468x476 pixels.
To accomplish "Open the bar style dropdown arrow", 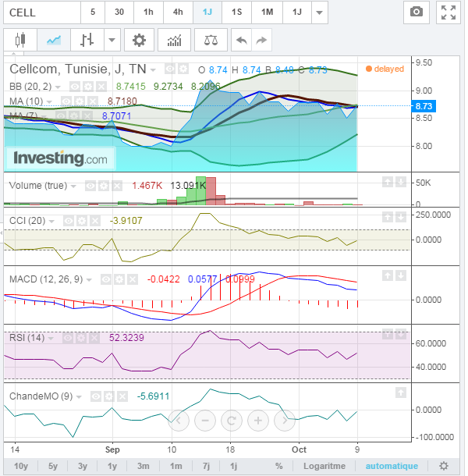I will coord(113,40).
